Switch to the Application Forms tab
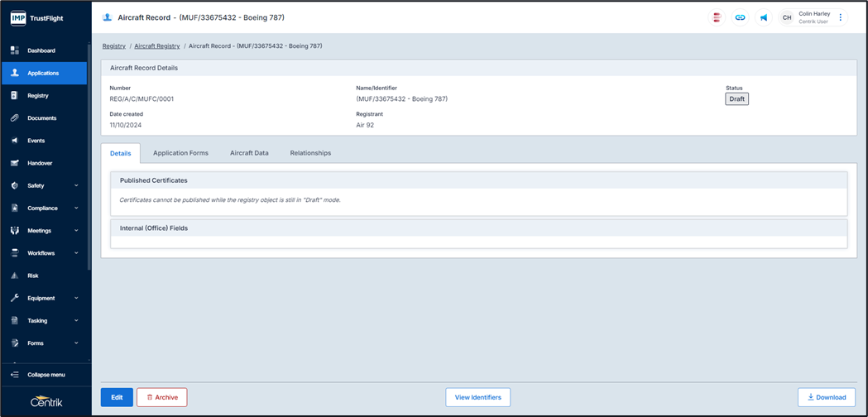 [x=180, y=153]
